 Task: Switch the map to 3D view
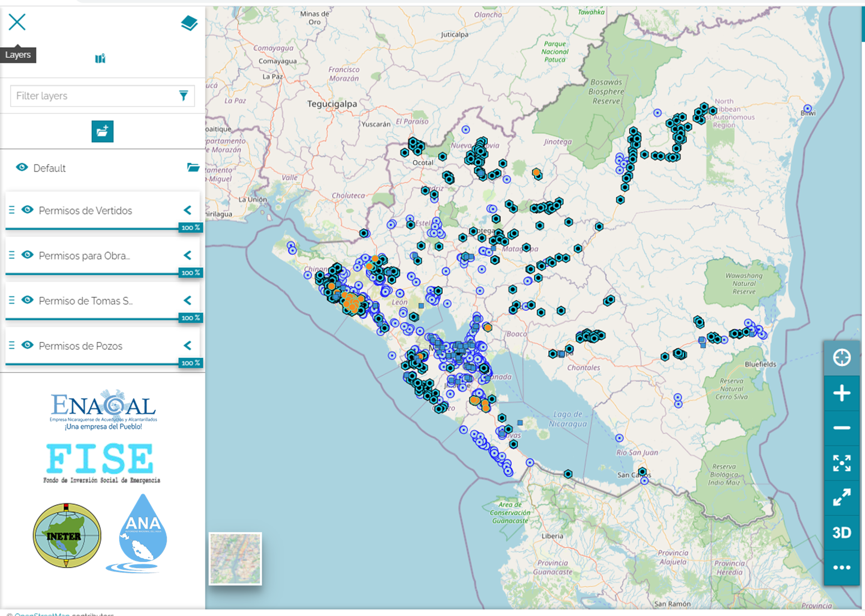point(841,533)
